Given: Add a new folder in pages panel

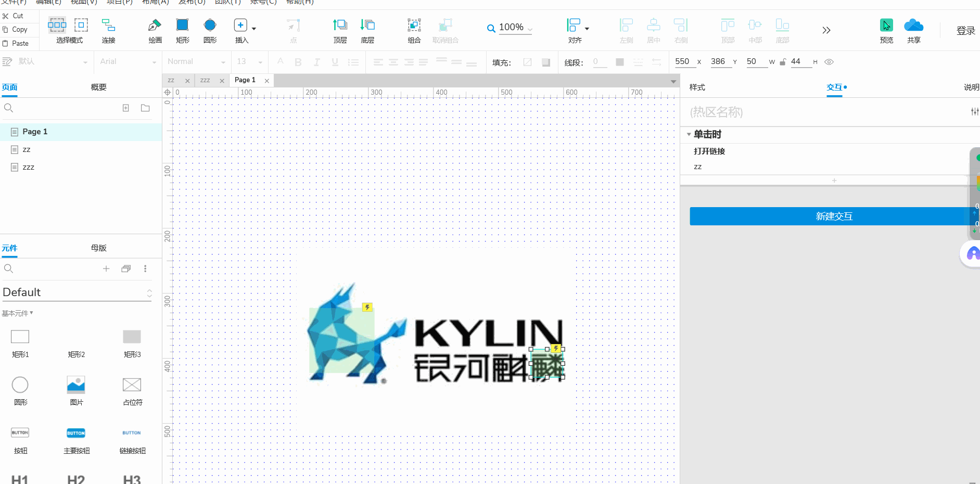Looking at the screenshot, I should point(145,108).
